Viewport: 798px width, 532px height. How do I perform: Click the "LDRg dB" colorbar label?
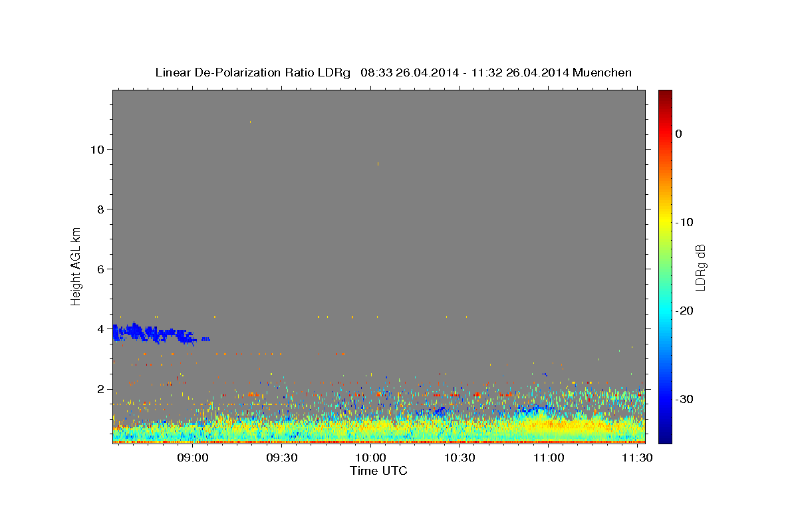click(700, 268)
